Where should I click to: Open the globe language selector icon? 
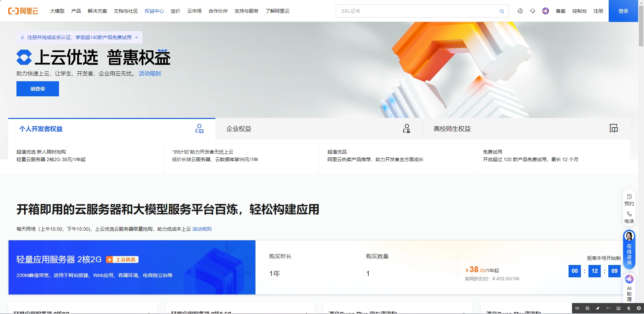pyautogui.click(x=520, y=11)
